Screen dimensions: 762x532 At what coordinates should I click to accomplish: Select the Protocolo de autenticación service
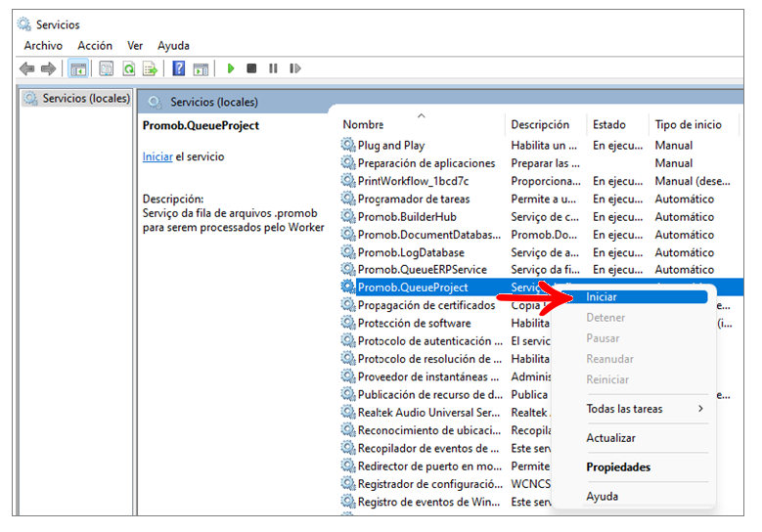coord(430,340)
